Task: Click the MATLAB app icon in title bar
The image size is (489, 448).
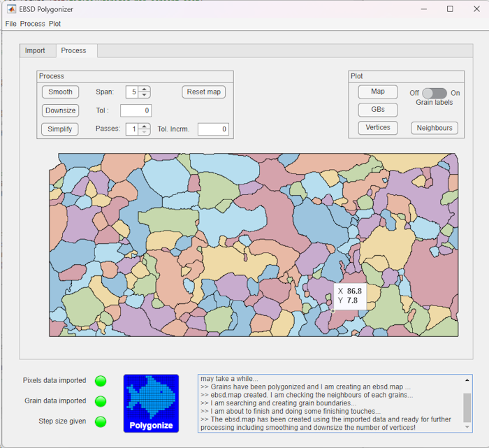Action: [12, 9]
